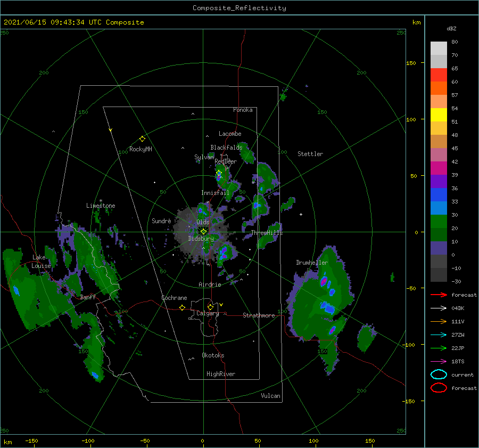Click the magenta 18TS arrow icon
The width and height of the screenshot is (479, 448).
[439, 362]
